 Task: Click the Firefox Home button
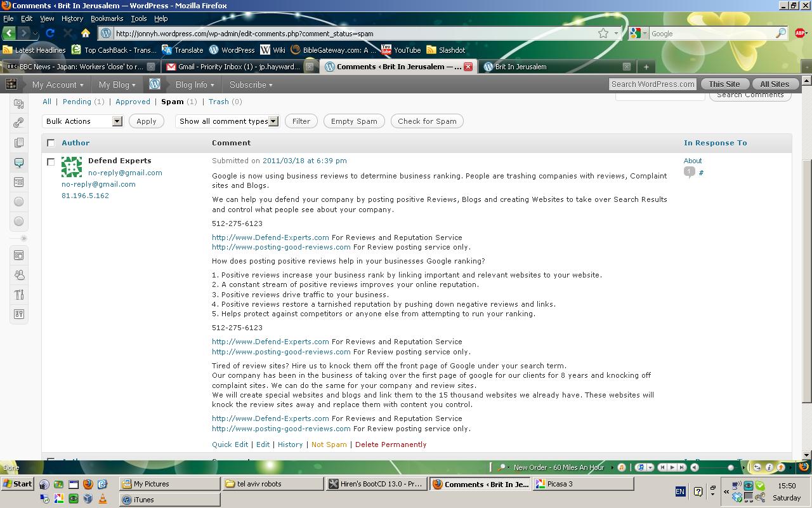86,33
